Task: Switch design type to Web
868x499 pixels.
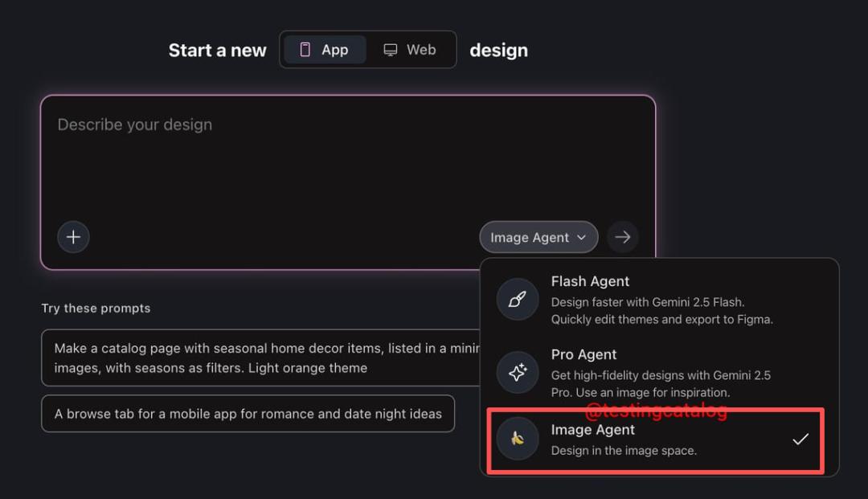Action: pos(411,50)
